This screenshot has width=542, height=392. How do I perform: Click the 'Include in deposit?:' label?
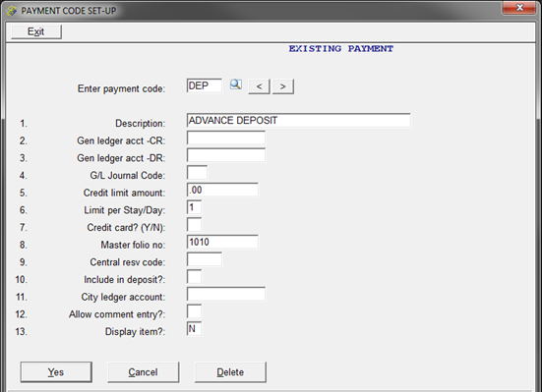(125, 279)
